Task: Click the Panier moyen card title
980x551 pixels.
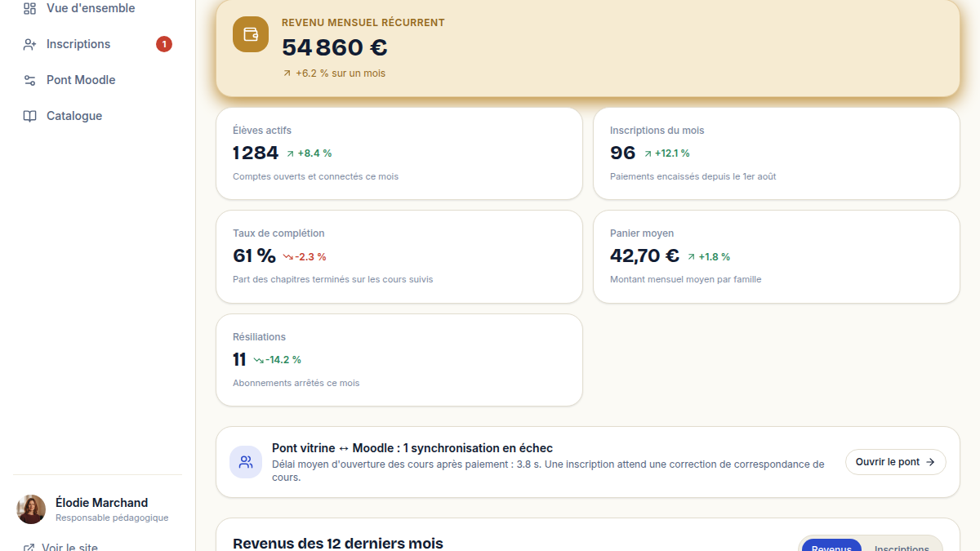Action: point(642,233)
